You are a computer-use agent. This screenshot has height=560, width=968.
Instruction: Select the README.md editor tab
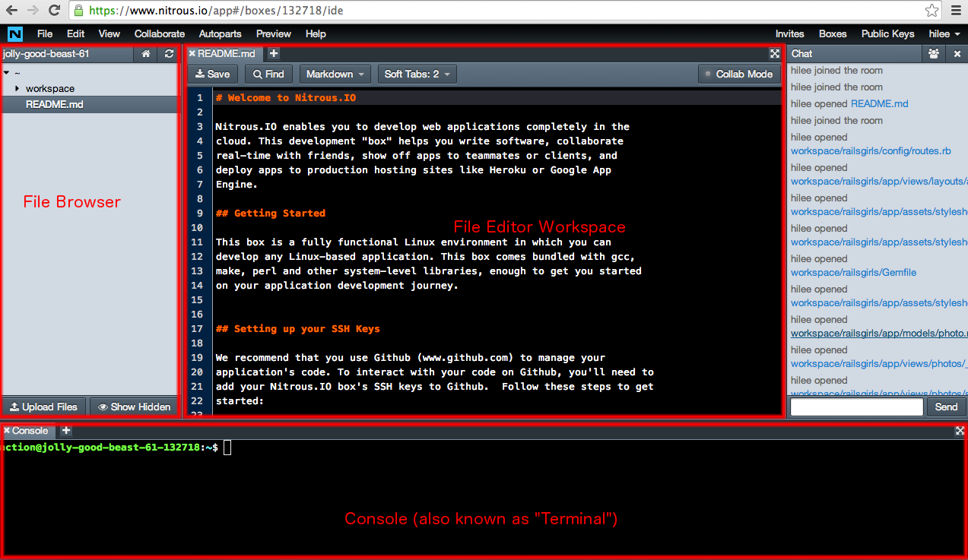[226, 54]
